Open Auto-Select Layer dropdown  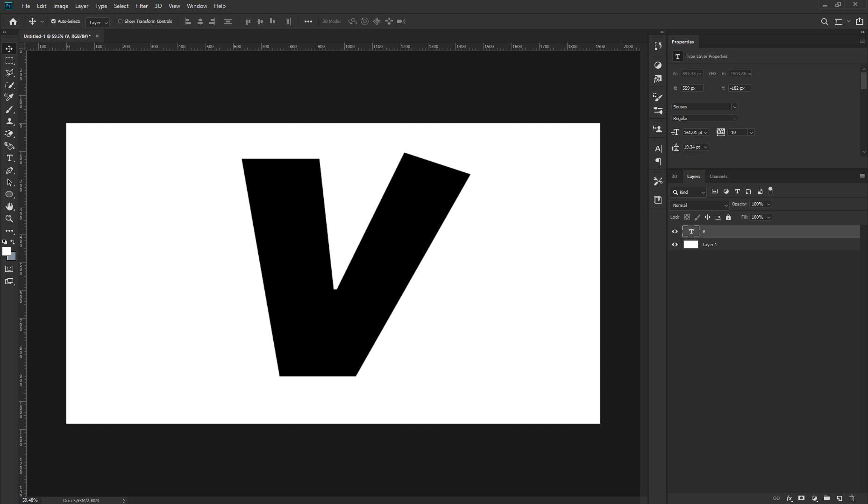pyautogui.click(x=98, y=22)
